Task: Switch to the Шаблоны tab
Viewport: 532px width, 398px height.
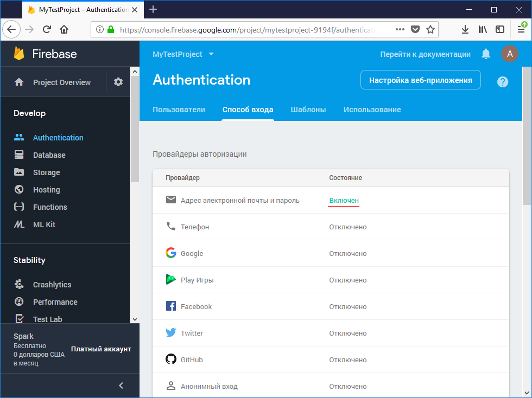Action: click(308, 110)
